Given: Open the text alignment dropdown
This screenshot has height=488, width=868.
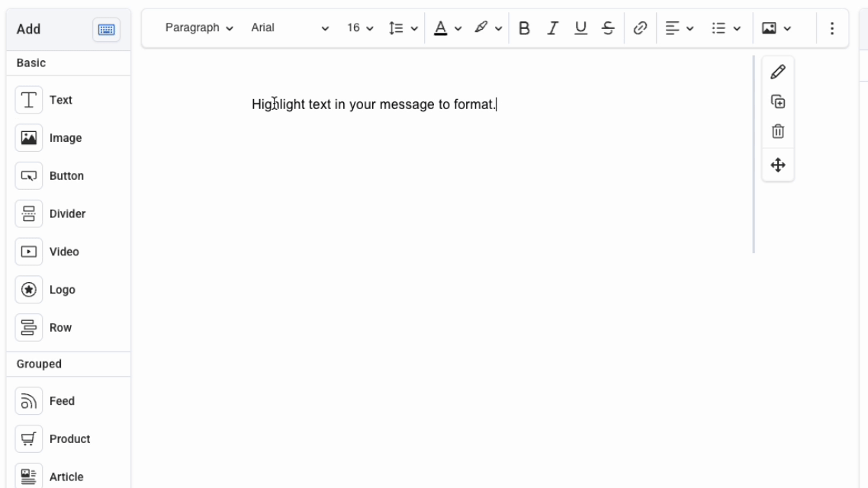Looking at the screenshot, I should [x=677, y=28].
